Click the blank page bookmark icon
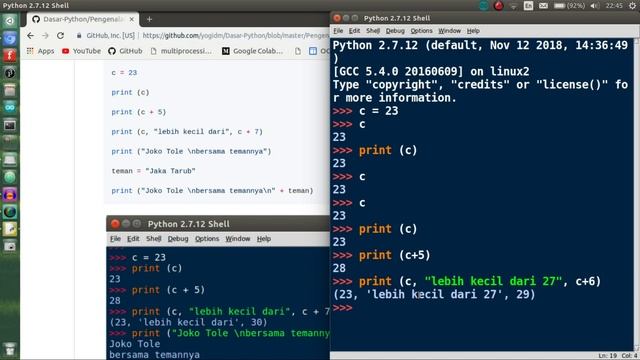 [298, 51]
